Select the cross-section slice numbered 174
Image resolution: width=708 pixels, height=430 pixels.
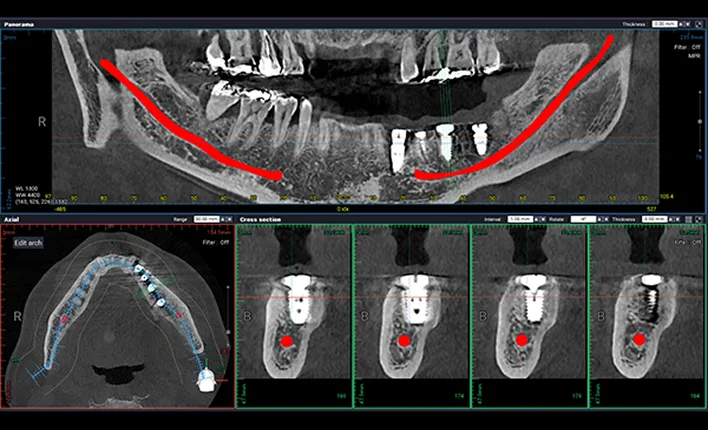[x=412, y=316]
